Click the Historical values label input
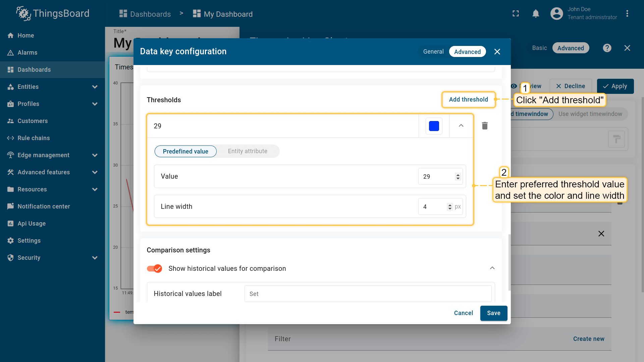This screenshot has height=362, width=644. 368,294
